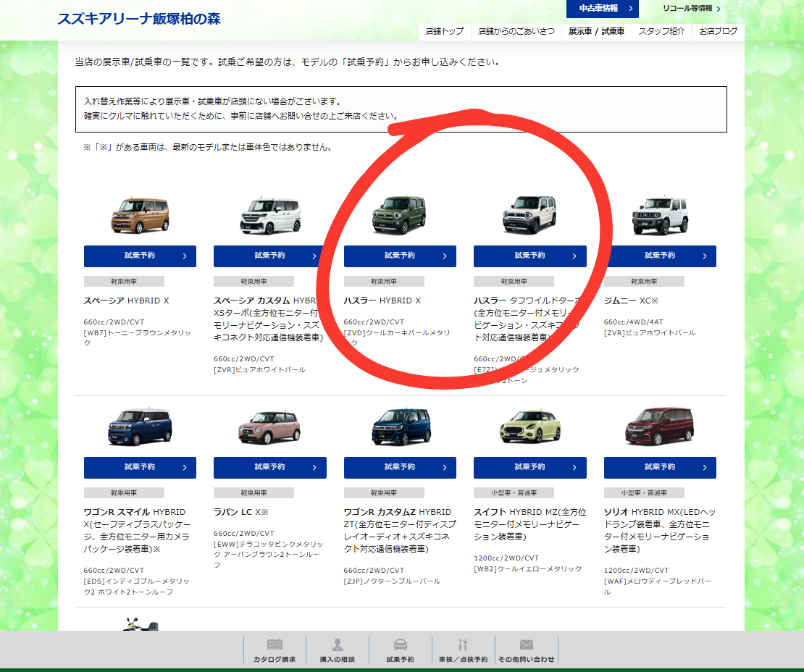Click pink ラパン LC car thumbnail
The height and width of the screenshot is (672, 804).
click(x=269, y=427)
